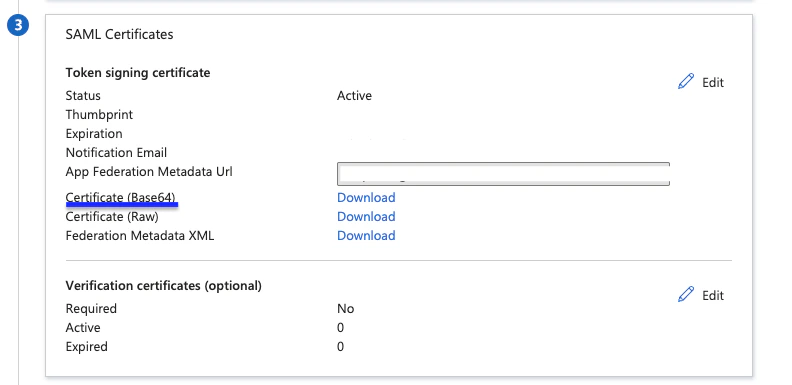Edit the Token signing certificate section
This screenshot has height=385, width=792.
[x=701, y=82]
